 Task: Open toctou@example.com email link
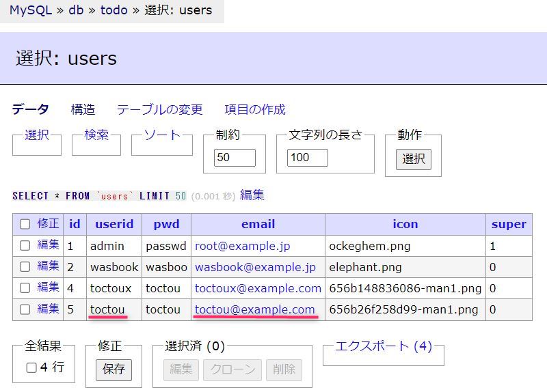click(255, 309)
